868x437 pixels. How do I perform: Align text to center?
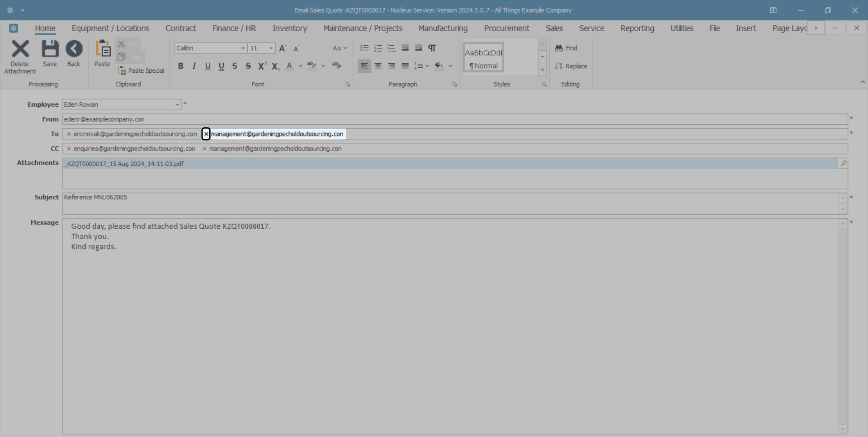pos(378,66)
